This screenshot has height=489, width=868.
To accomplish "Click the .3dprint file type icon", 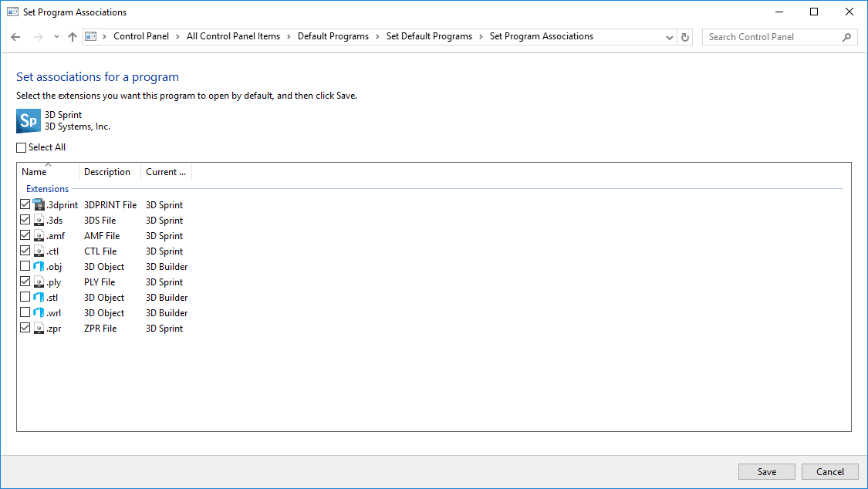I will pos(38,204).
